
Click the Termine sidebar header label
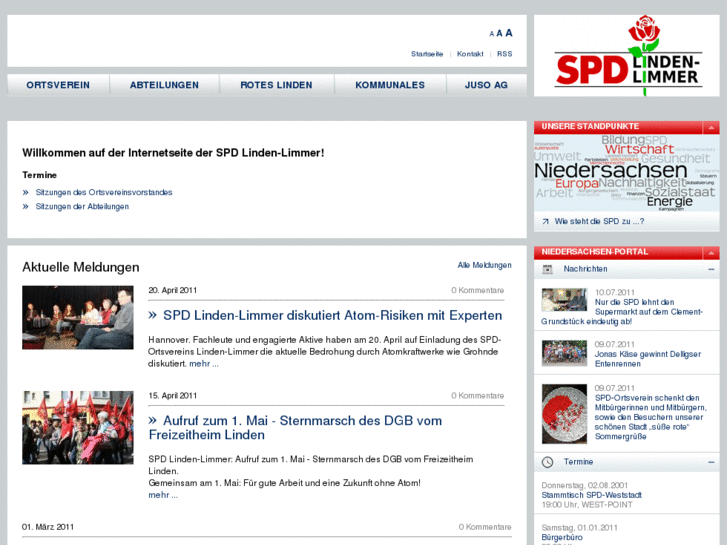coord(578,462)
